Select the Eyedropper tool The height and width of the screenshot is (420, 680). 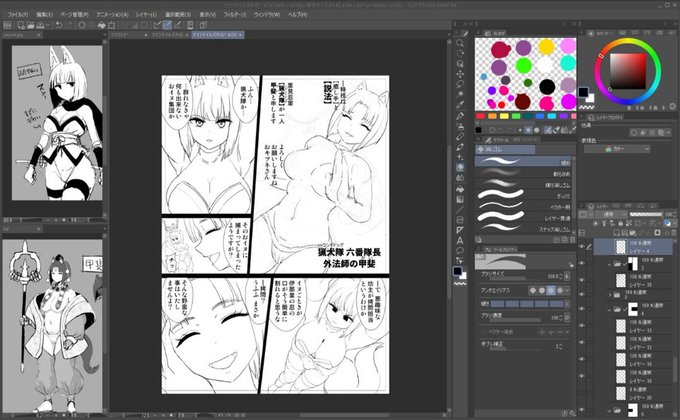coord(460,105)
